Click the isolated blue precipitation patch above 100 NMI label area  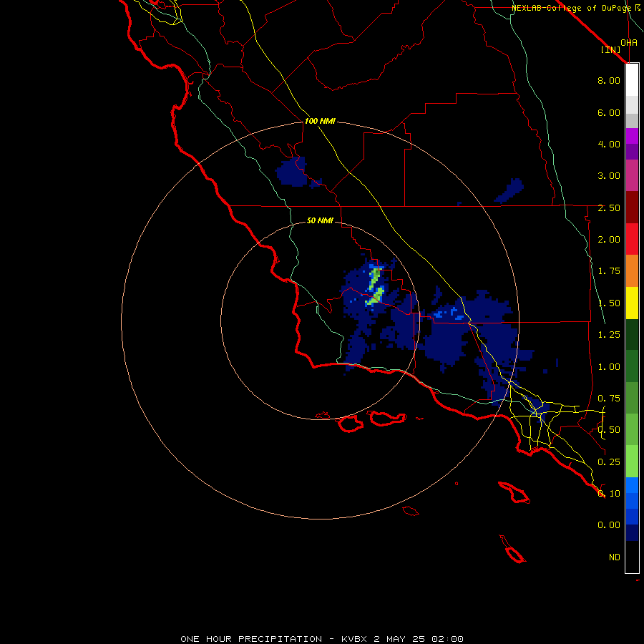coord(292,172)
